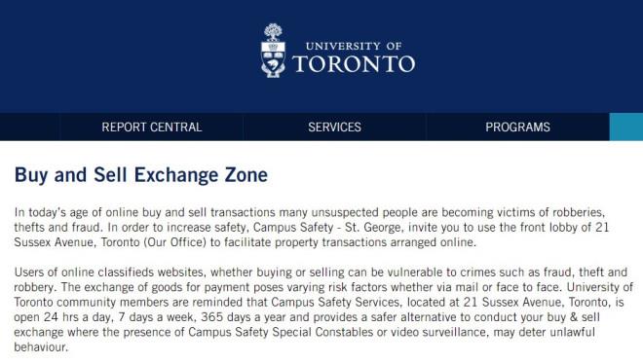Click the 'Campus Safety Special Constables' text
This screenshot has height=364, width=643.
point(281,332)
